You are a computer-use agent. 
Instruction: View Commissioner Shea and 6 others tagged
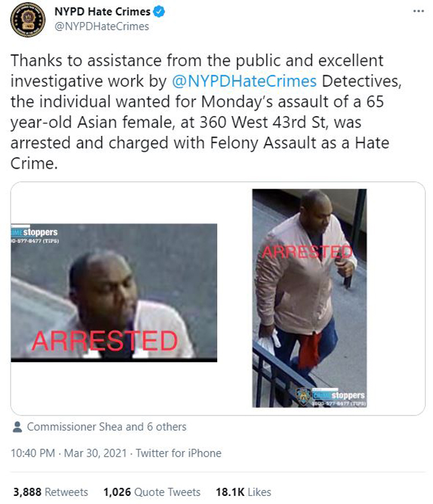(107, 427)
